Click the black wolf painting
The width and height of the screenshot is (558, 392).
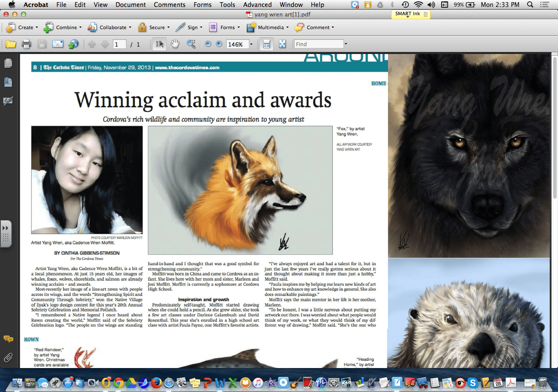point(469,155)
